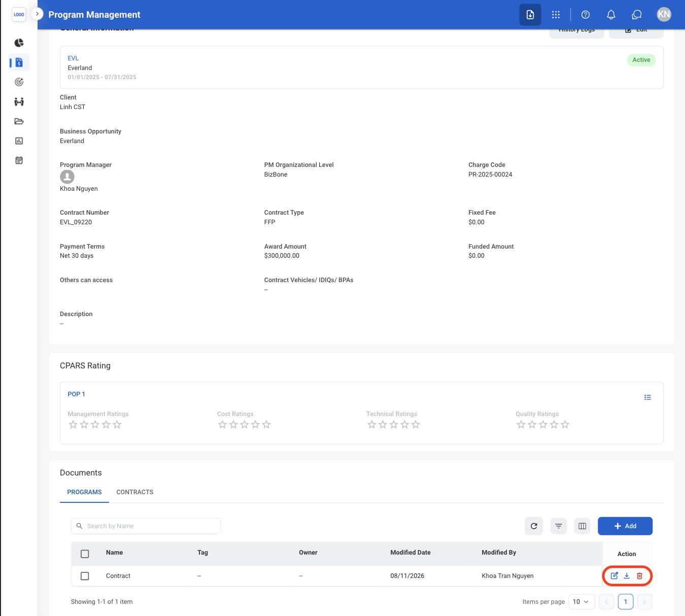This screenshot has width=685, height=616.
Task: Click the Contract document name
Action: (x=118, y=576)
